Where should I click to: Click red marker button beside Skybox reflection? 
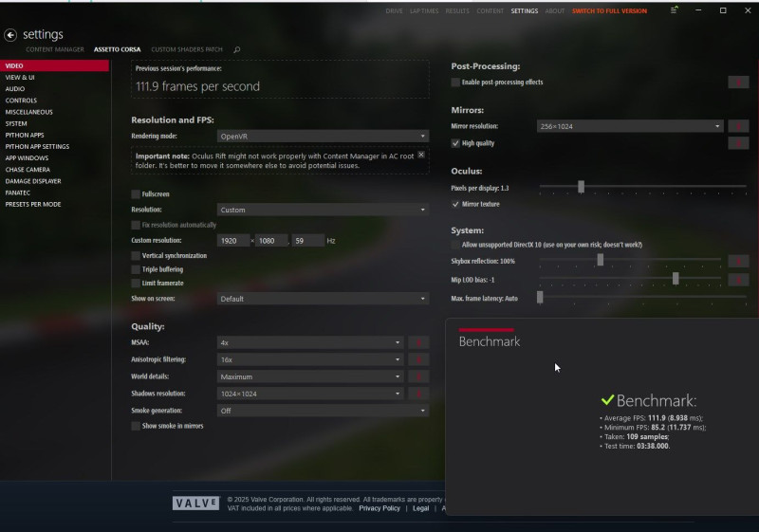click(738, 261)
